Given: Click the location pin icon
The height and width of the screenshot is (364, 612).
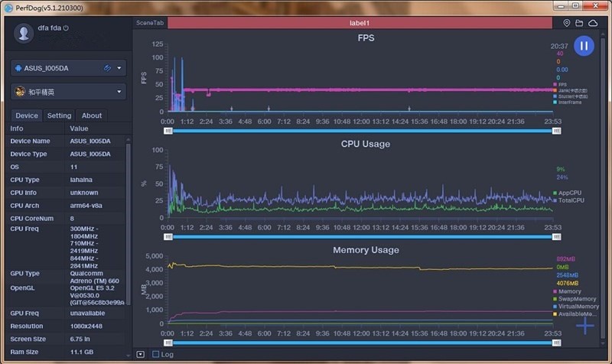Looking at the screenshot, I should click(566, 23).
